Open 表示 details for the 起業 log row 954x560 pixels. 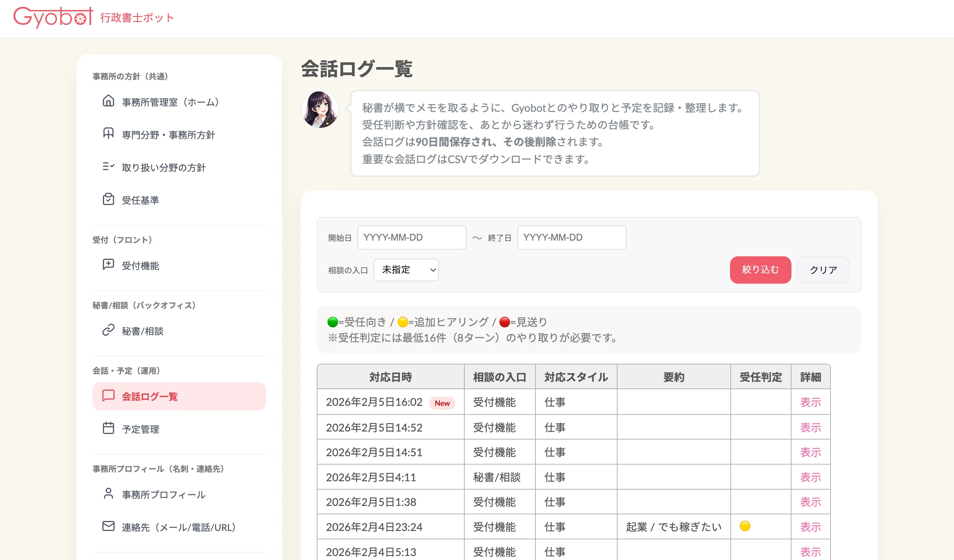[x=810, y=527]
